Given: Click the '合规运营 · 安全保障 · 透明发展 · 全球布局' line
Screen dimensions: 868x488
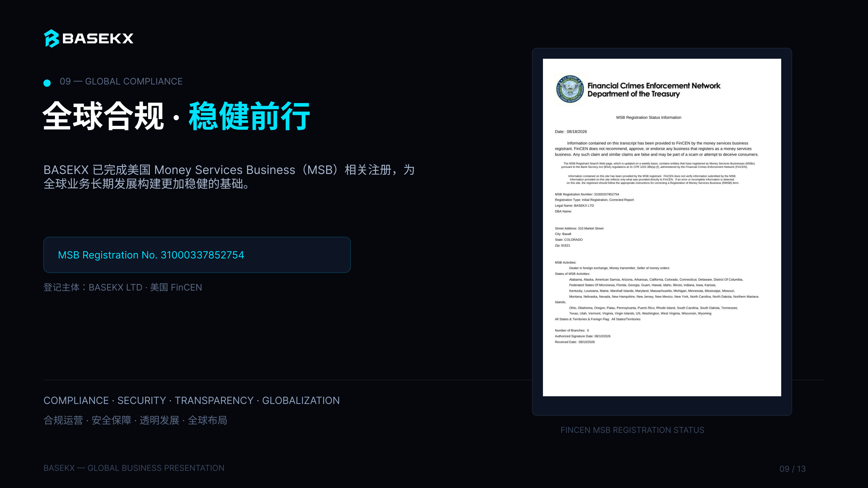Looking at the screenshot, I should (x=135, y=420).
